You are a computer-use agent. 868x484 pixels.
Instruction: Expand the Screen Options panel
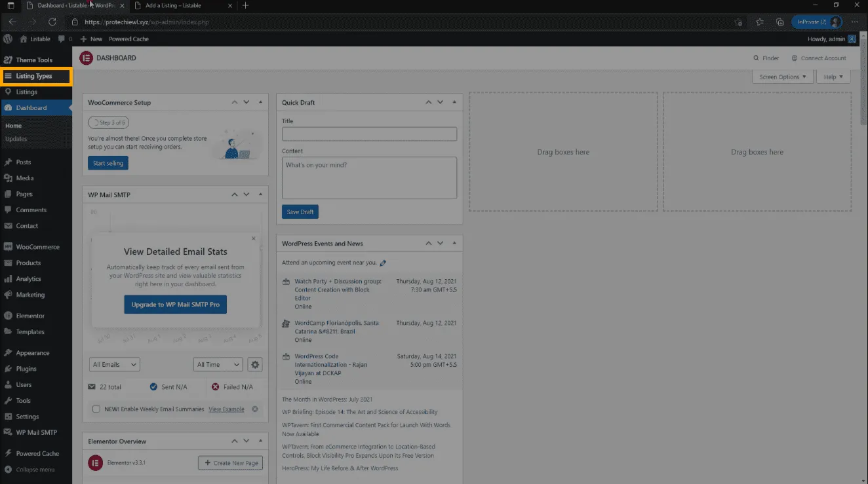tap(782, 77)
